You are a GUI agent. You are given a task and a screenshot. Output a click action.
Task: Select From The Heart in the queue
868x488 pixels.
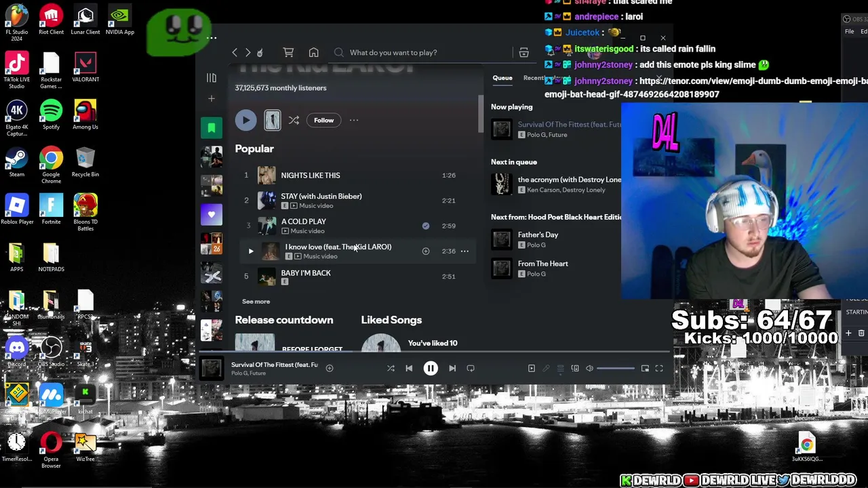pos(542,264)
